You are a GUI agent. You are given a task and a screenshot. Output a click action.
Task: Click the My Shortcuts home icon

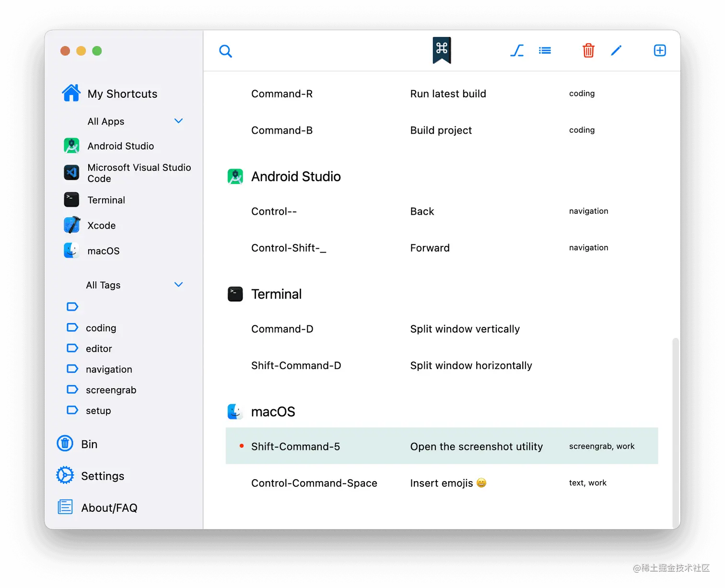click(x=71, y=93)
